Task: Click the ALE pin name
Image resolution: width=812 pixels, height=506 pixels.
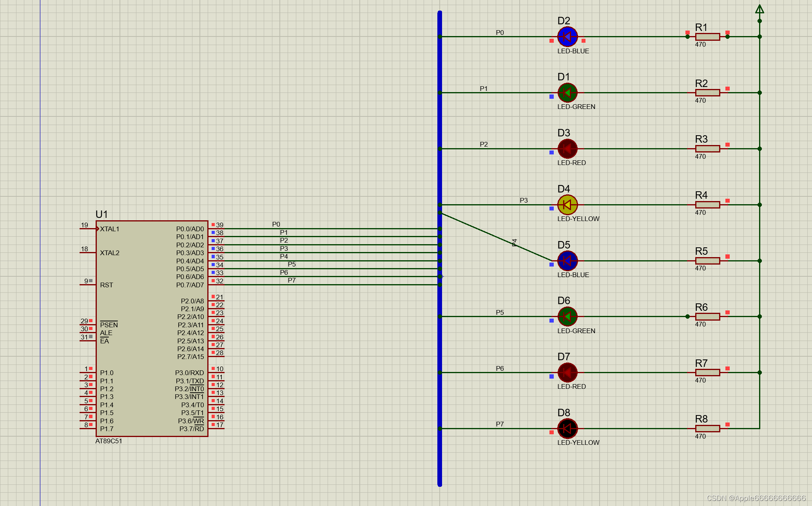Action: click(x=106, y=333)
